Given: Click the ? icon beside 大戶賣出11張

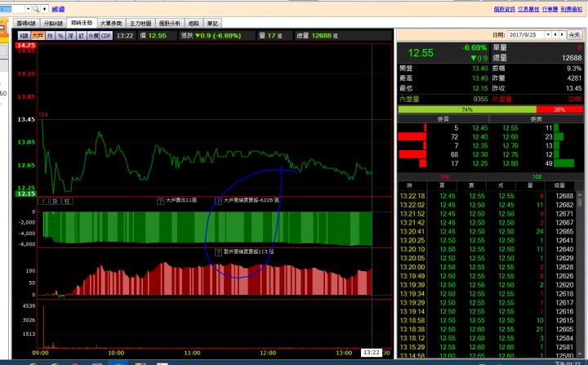Looking at the screenshot, I should [x=160, y=201].
